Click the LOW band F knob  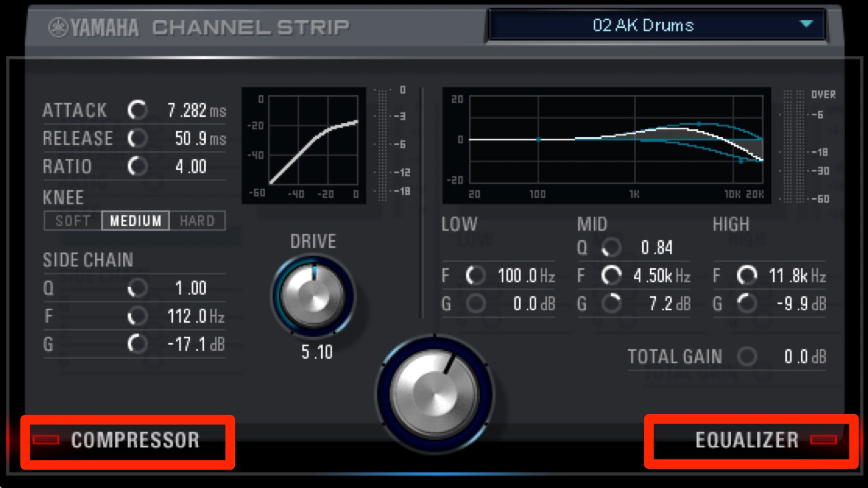coord(475,275)
